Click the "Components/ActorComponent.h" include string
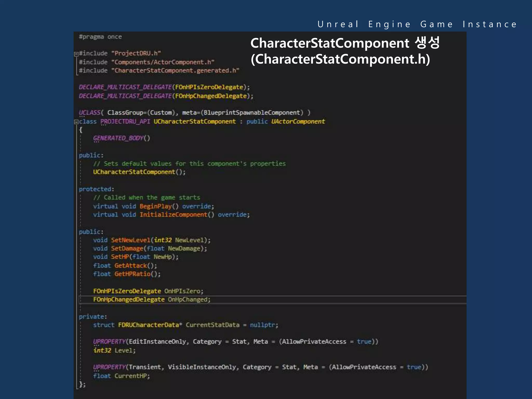Screen dimensions: 532x399 click(163, 62)
